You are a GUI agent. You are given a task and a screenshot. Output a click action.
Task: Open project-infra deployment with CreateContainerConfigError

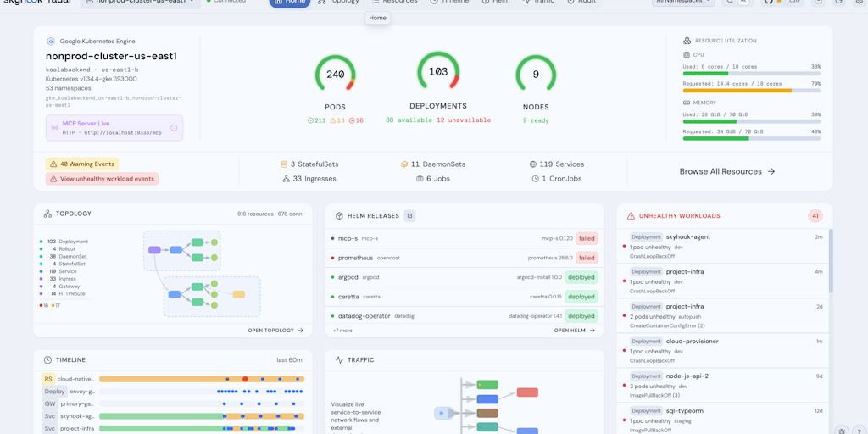722,316
